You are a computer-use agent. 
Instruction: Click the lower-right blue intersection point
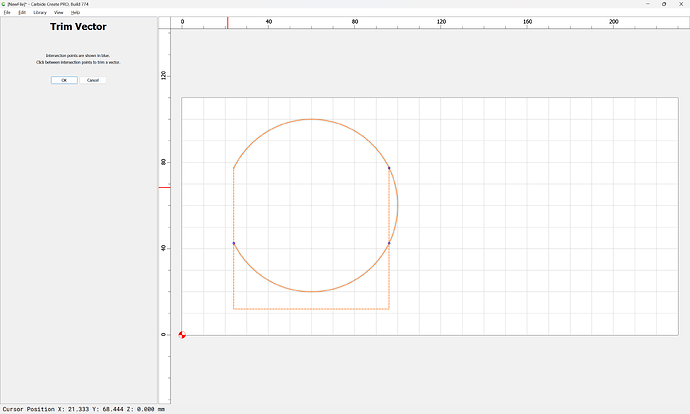pyautogui.click(x=389, y=243)
